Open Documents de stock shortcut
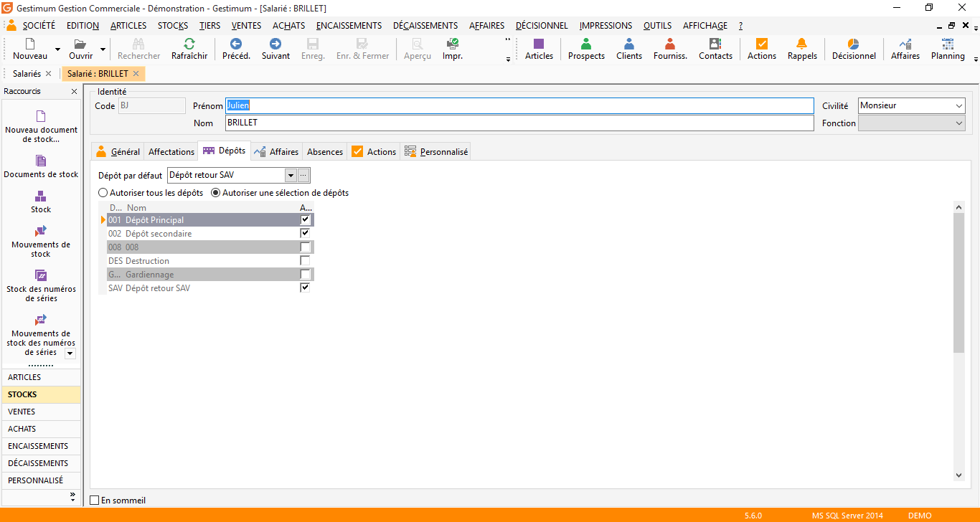Viewport: 980px width, 522px height. click(41, 166)
